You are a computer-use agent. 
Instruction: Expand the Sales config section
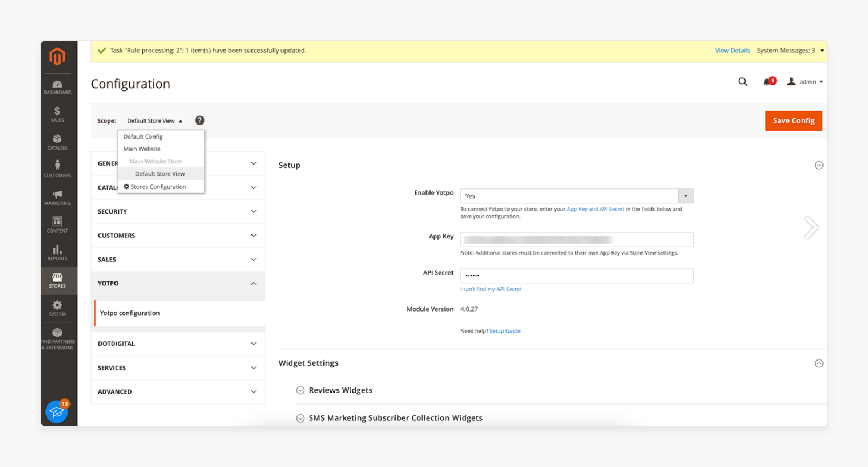pyautogui.click(x=178, y=259)
